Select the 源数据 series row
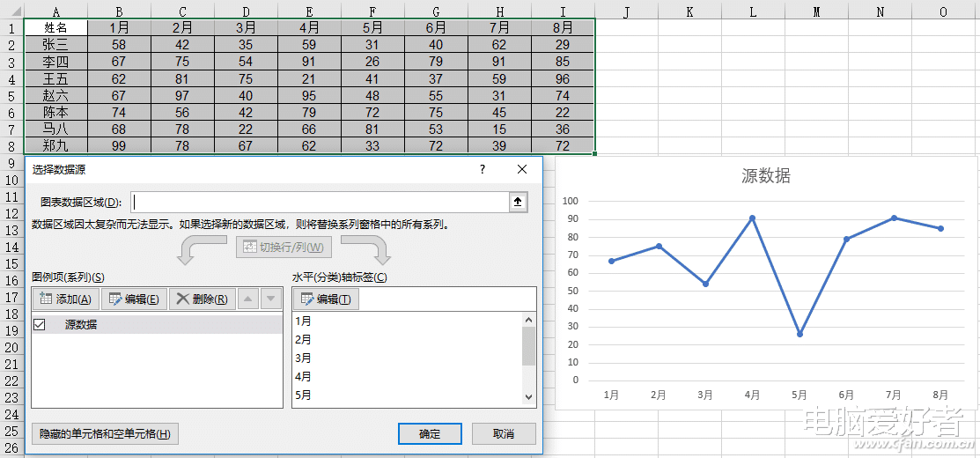The image size is (980, 458). (x=157, y=324)
